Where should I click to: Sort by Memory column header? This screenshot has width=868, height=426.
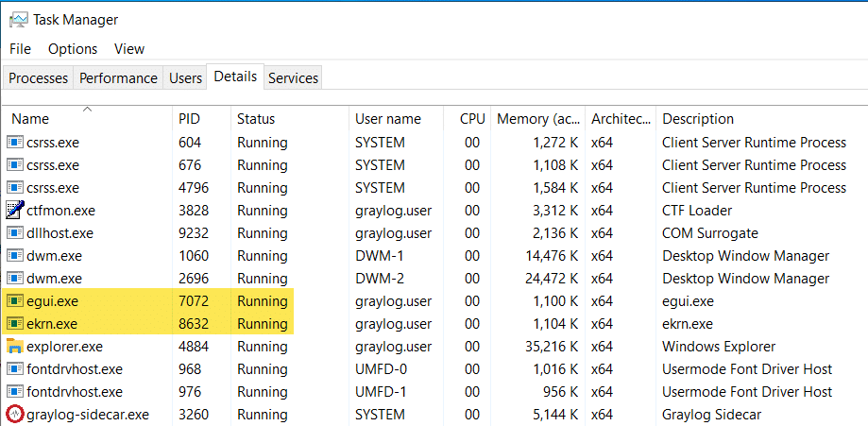click(538, 120)
